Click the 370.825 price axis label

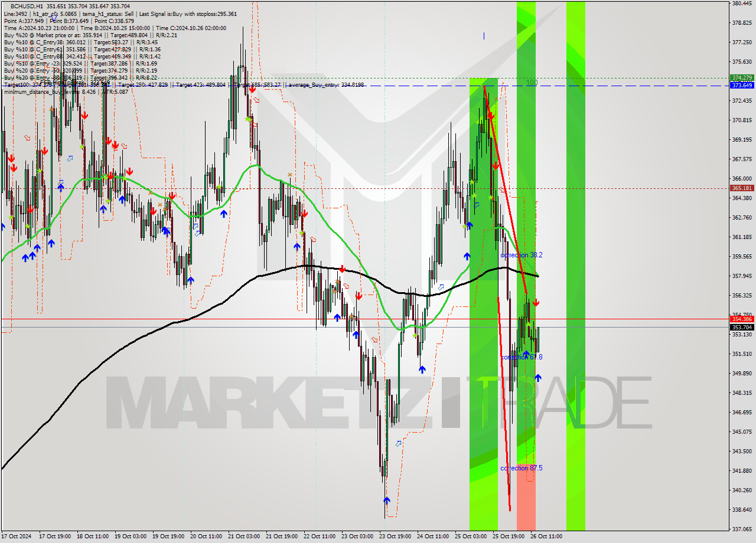pos(742,120)
